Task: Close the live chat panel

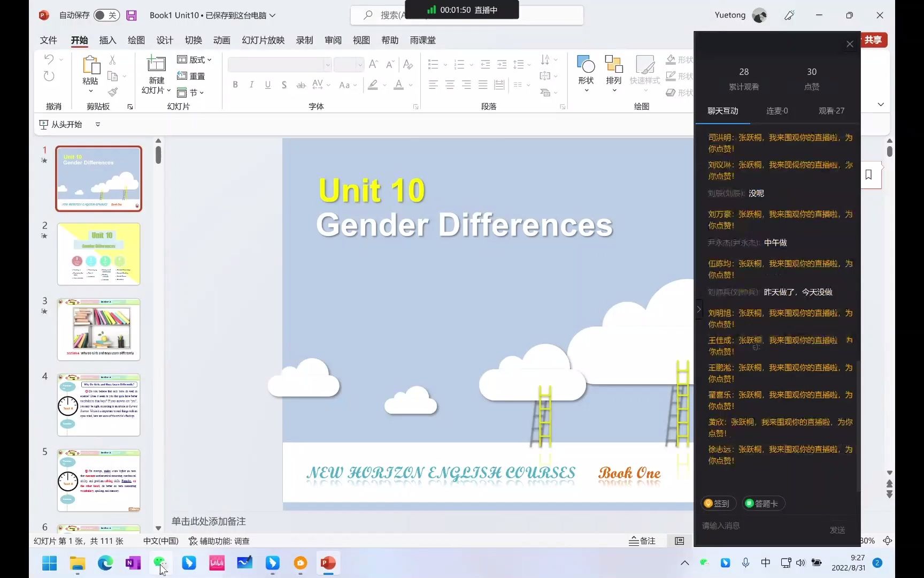Action: [x=850, y=44]
